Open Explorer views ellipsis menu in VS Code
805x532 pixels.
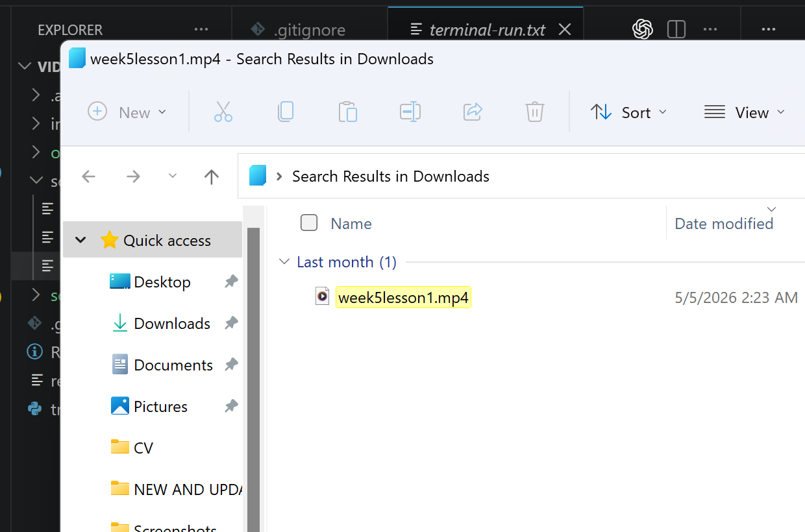click(201, 29)
